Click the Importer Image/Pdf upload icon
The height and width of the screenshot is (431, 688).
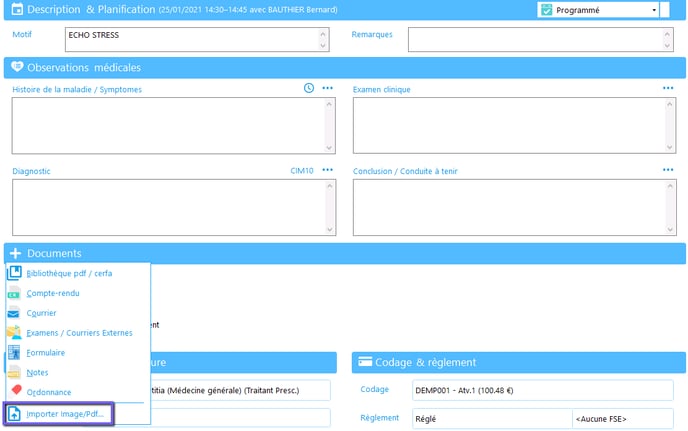[14, 414]
